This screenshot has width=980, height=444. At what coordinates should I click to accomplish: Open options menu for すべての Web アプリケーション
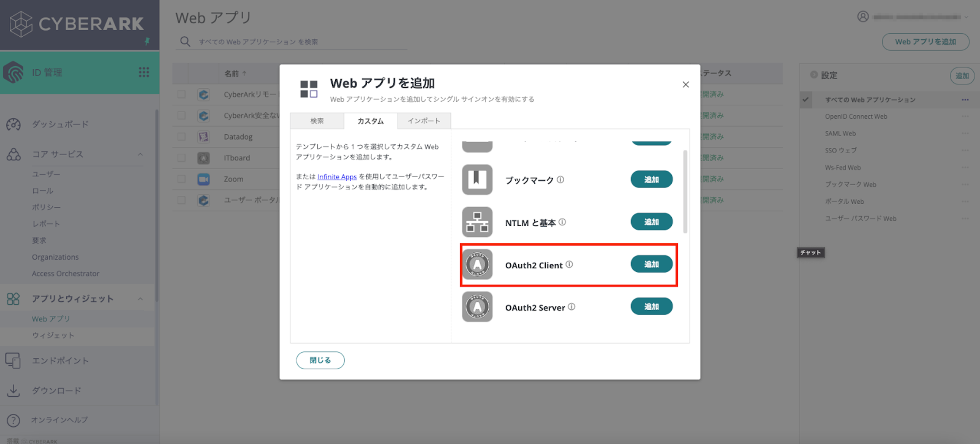(x=965, y=100)
